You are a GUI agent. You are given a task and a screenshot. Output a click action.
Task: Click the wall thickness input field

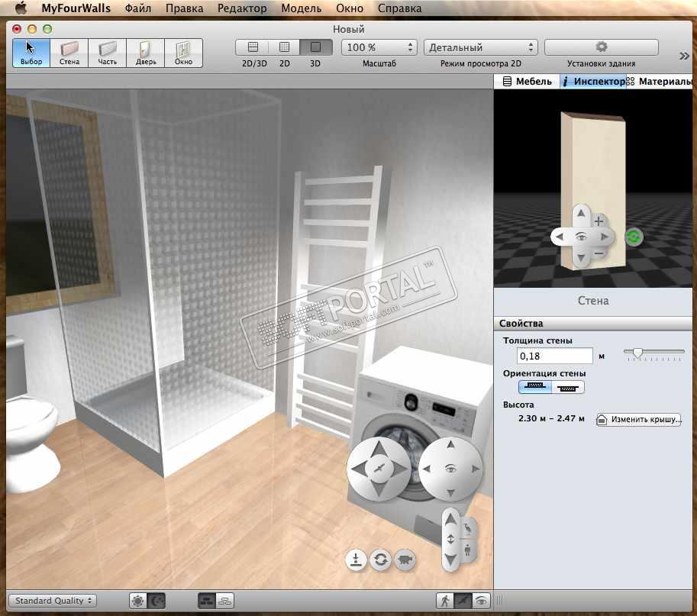click(555, 356)
